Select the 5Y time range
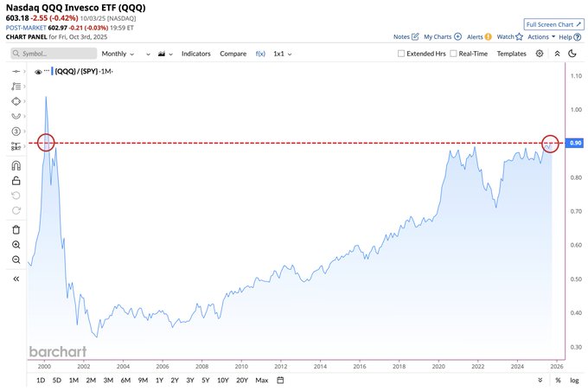This screenshot has height=391, width=588. (x=206, y=380)
